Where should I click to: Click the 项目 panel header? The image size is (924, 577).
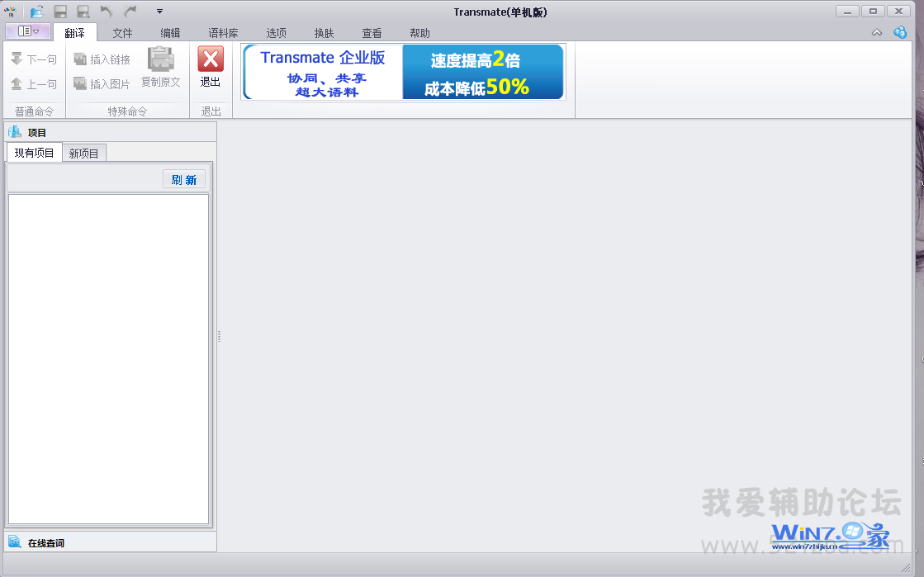point(110,132)
